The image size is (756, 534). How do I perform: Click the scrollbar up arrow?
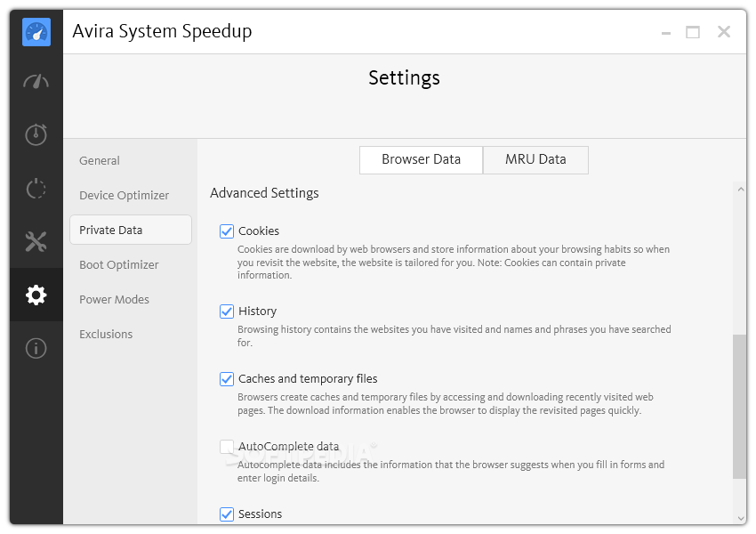coord(741,190)
